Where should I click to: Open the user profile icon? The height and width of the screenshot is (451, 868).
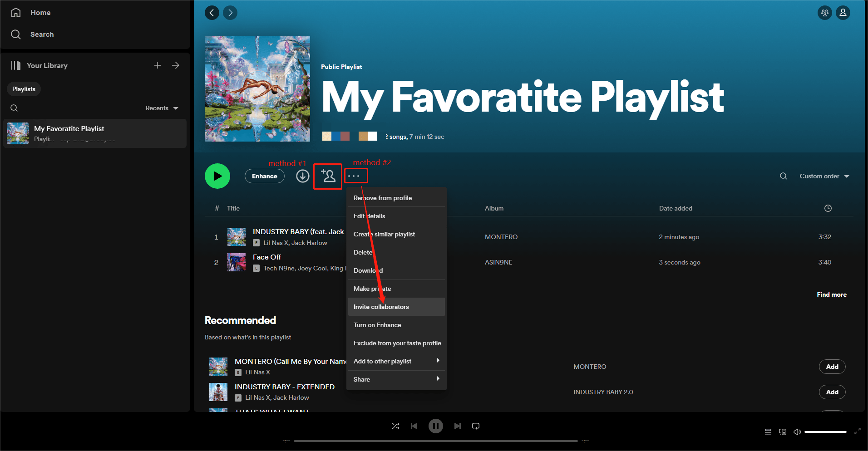coord(843,13)
